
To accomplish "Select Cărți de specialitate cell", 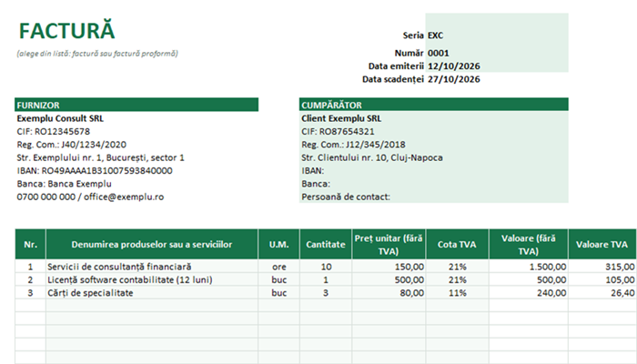I will coord(152,292).
